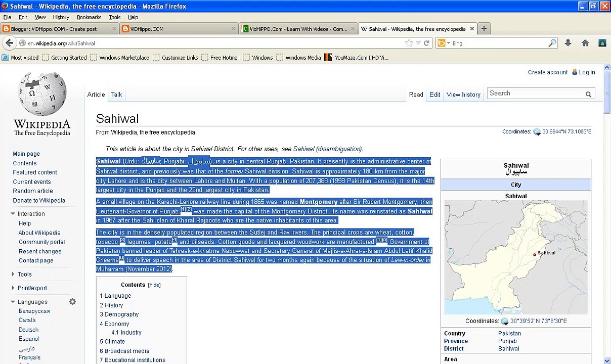Open the File menu
611x364 pixels.
pyautogui.click(x=7, y=17)
